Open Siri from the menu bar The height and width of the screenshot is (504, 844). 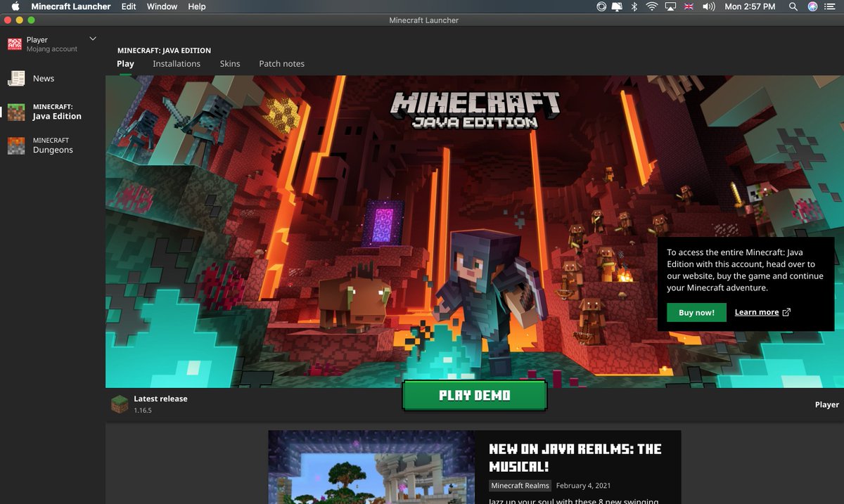(x=812, y=6)
